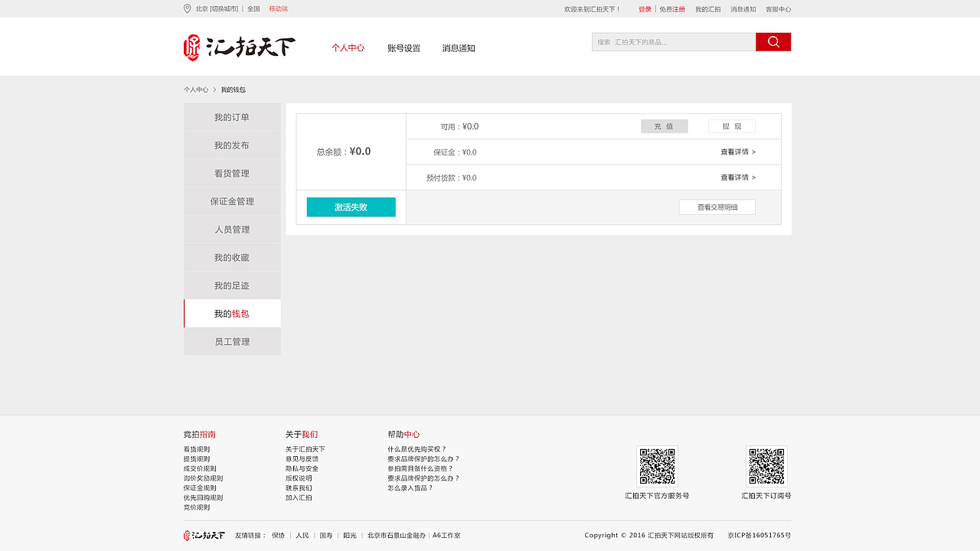Click the 汇拍天下官方服务号 QR code
980x551 pixels.
657,466
